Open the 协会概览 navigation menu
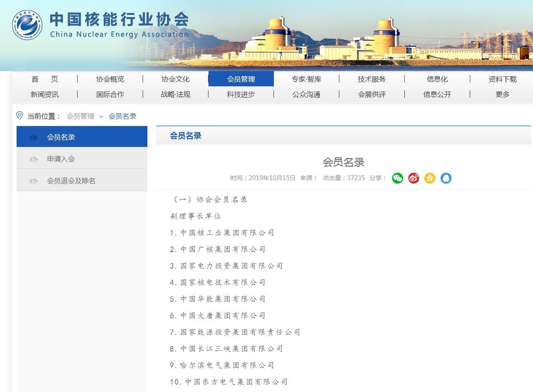 pos(110,79)
